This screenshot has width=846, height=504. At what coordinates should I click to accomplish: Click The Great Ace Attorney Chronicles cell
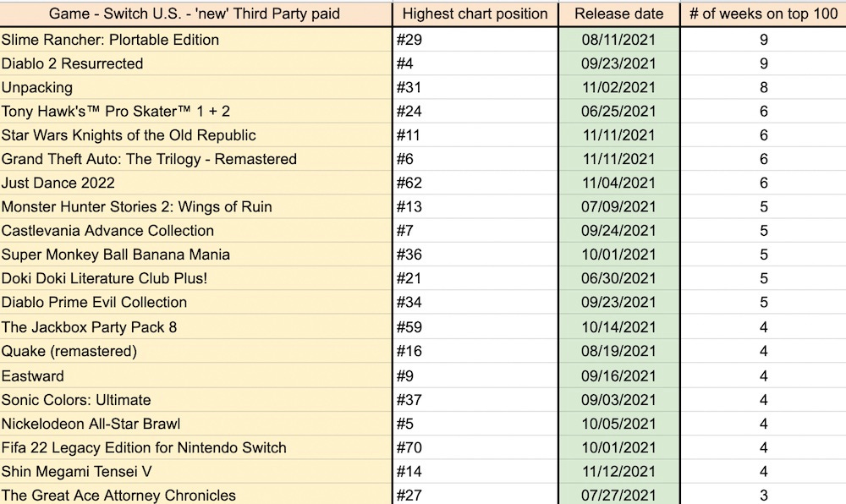click(195, 495)
